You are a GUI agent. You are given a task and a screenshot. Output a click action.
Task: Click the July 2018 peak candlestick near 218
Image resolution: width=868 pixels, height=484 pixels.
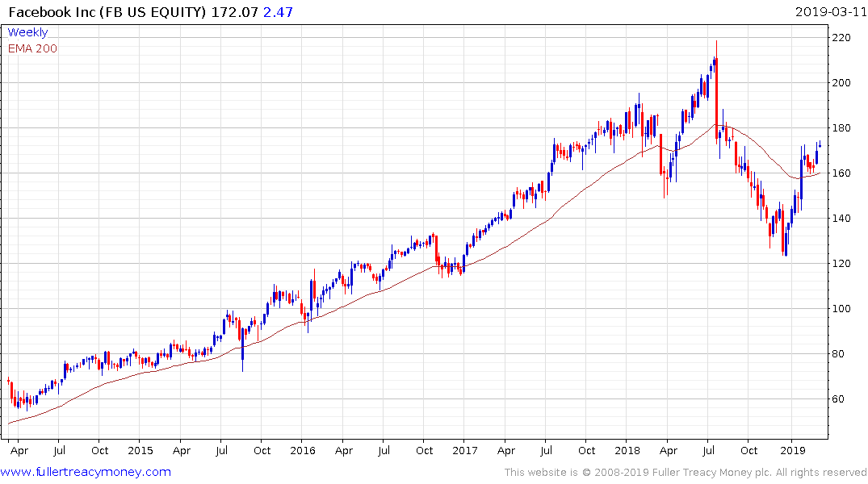point(716,91)
